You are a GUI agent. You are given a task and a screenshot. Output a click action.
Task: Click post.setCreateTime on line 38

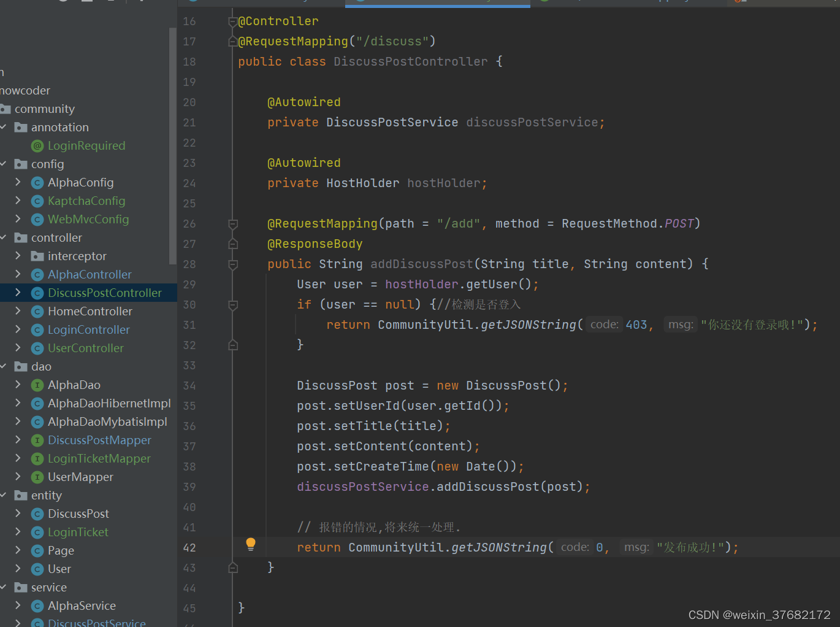(x=363, y=466)
